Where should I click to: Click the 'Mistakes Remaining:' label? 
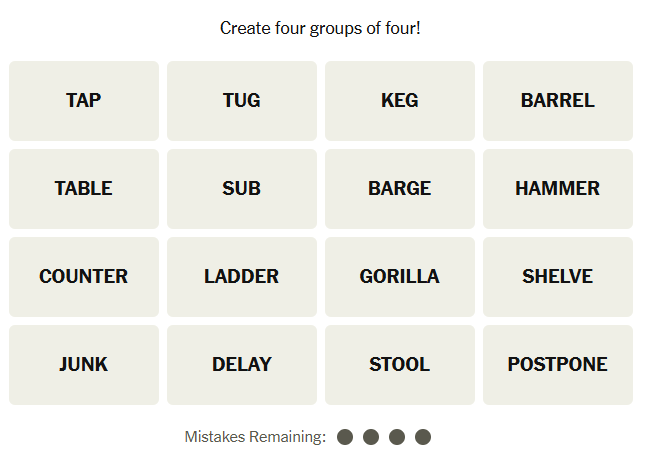coord(255,437)
